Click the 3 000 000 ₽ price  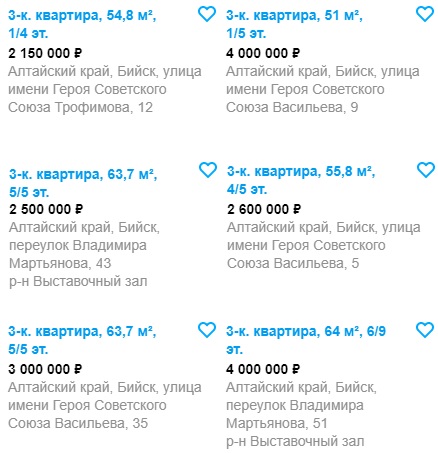[45, 369]
